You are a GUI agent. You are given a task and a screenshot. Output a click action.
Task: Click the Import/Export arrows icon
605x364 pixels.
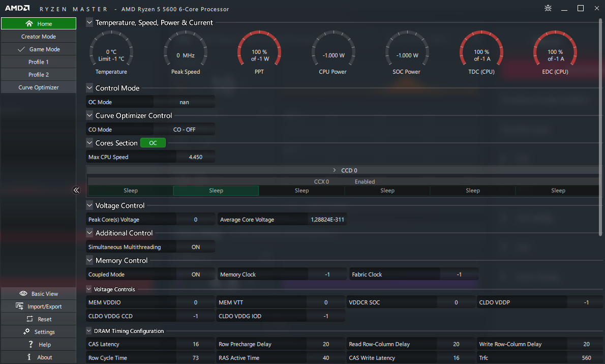(x=19, y=306)
